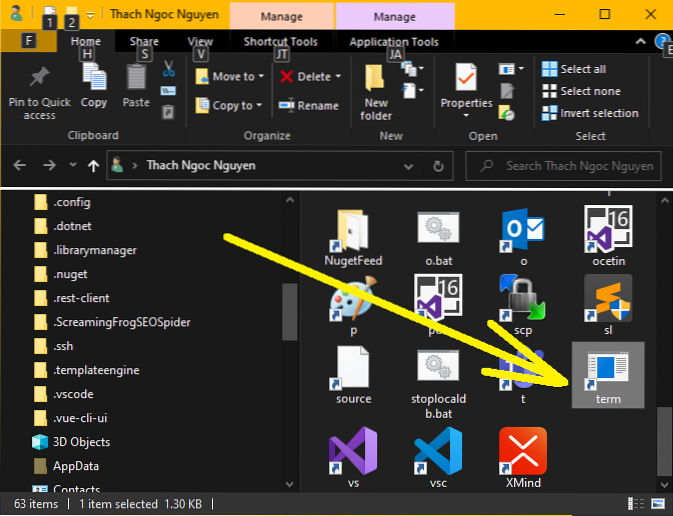Select the Outlook shortcut named o
The height and width of the screenshot is (516, 673).
522,234
